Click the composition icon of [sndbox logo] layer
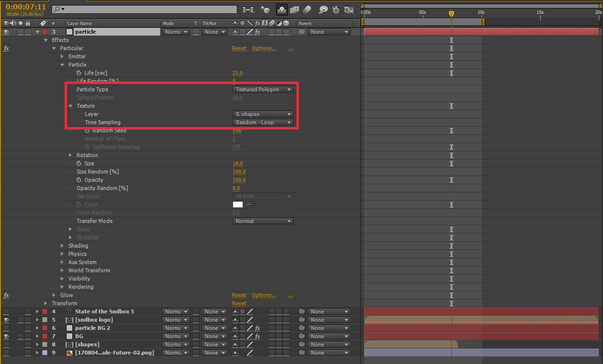 69,320
